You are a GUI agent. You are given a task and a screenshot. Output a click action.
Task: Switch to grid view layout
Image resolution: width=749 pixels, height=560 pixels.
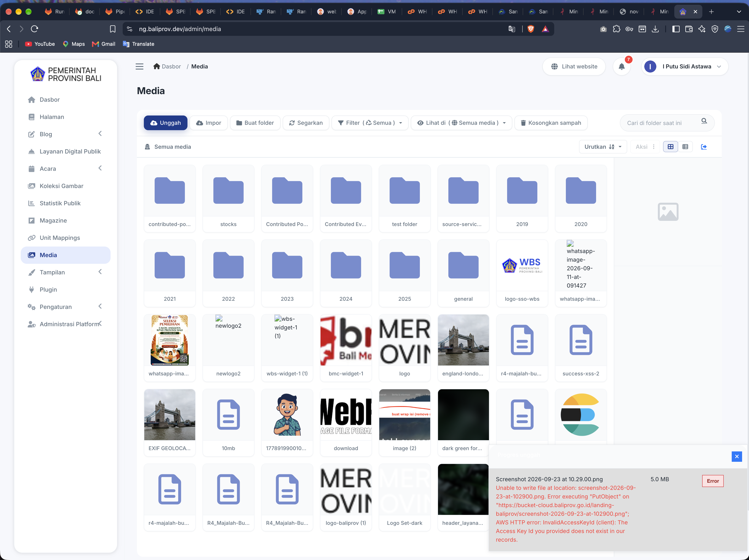pyautogui.click(x=670, y=147)
